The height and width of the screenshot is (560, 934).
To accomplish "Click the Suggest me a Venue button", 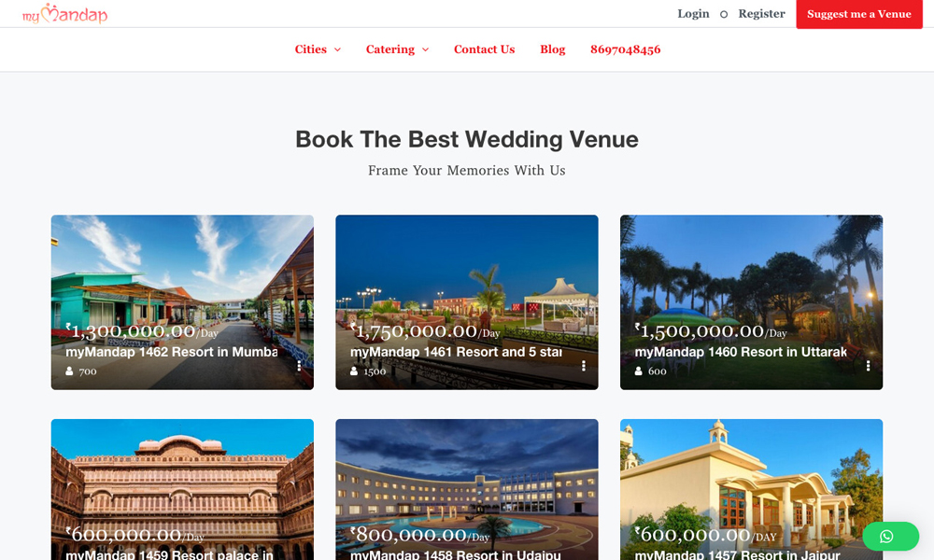I will (x=859, y=14).
